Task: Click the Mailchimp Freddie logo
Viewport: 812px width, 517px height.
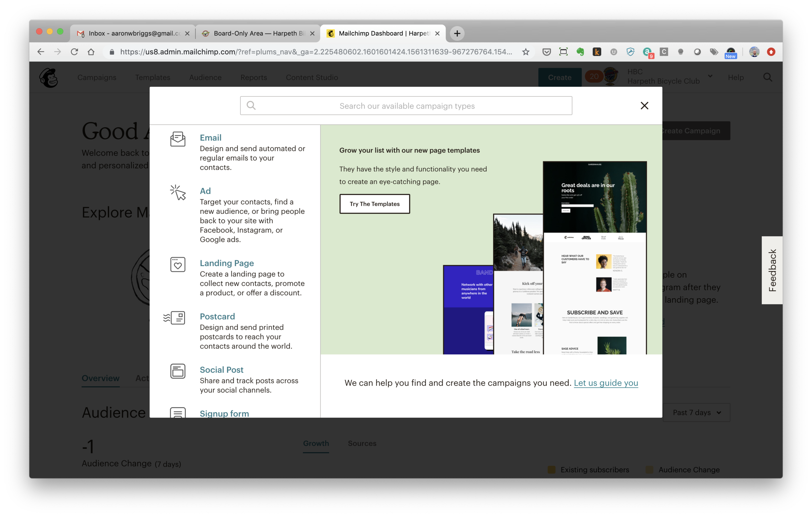Action: pos(49,78)
